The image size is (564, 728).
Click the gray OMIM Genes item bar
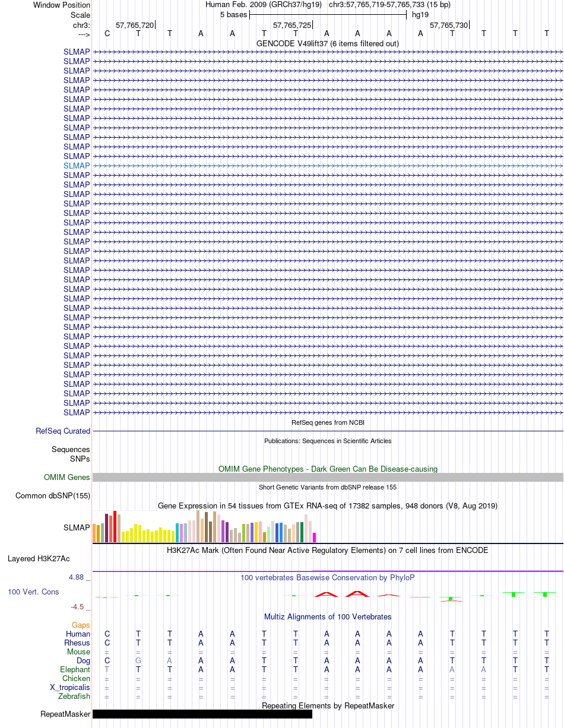point(328,477)
